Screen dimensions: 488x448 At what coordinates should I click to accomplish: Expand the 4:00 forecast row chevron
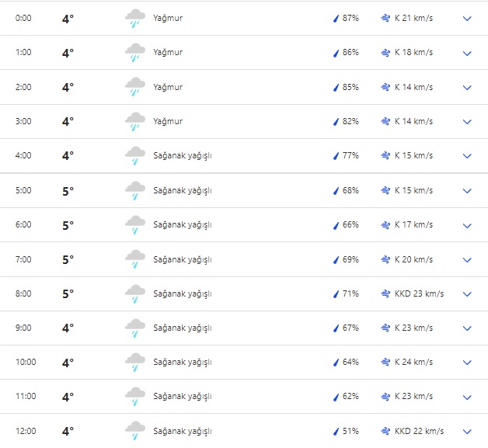coord(467,156)
